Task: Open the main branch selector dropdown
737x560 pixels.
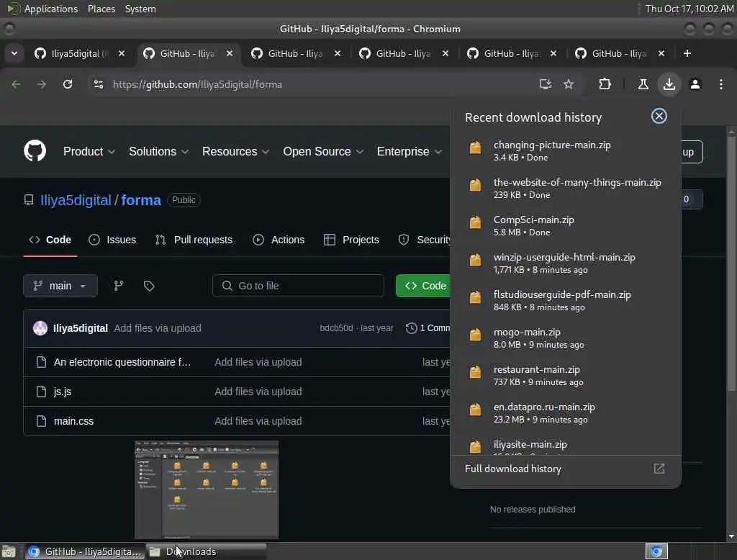Action: pos(60,286)
